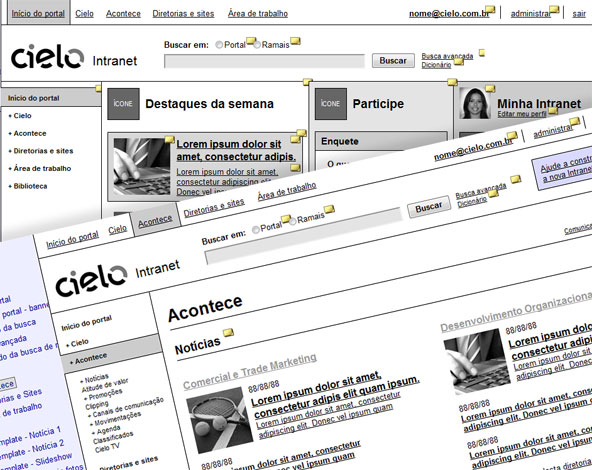Click the sair link on the upper page

click(x=579, y=14)
